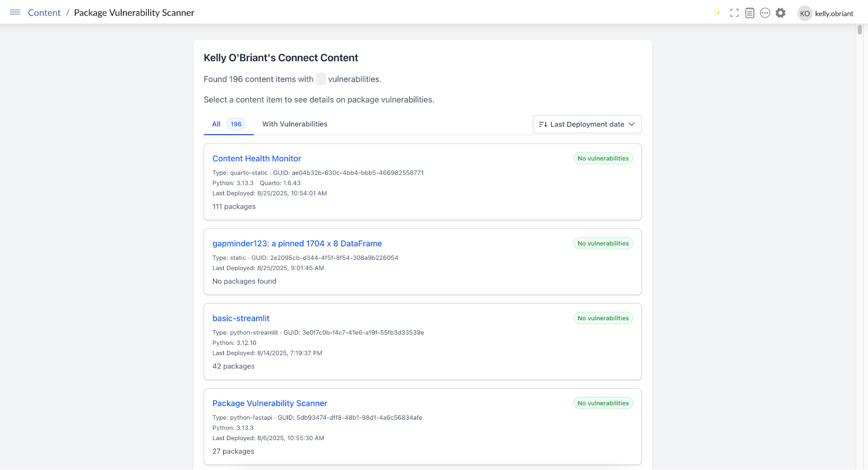Select the basic-streamlit content item
Viewport: 868px width, 470px height.
tap(241, 318)
